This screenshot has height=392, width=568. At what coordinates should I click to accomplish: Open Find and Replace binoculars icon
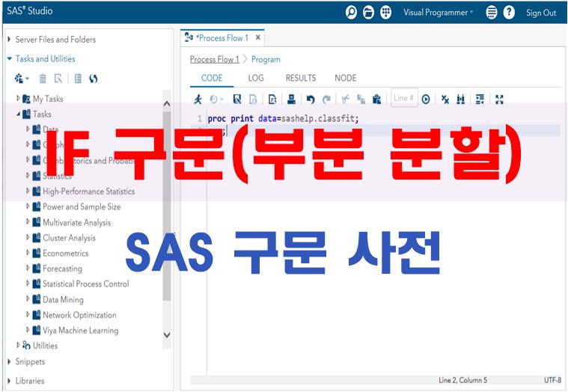(x=461, y=99)
